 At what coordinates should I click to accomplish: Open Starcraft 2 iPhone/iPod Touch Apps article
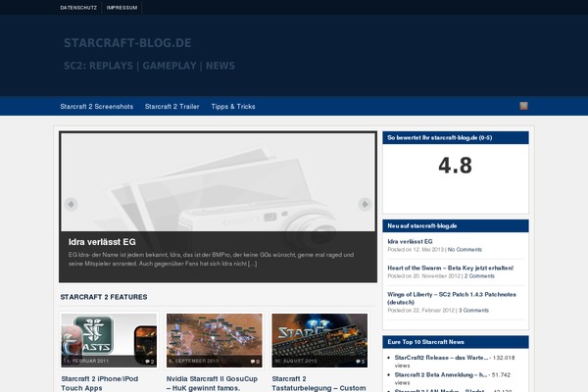click(100, 383)
